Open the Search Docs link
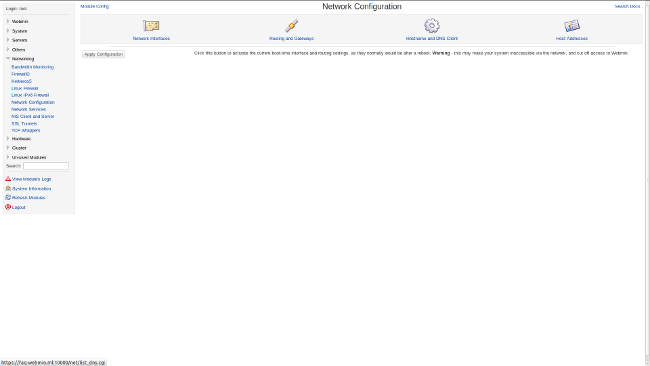The height and width of the screenshot is (366, 650). click(x=628, y=7)
